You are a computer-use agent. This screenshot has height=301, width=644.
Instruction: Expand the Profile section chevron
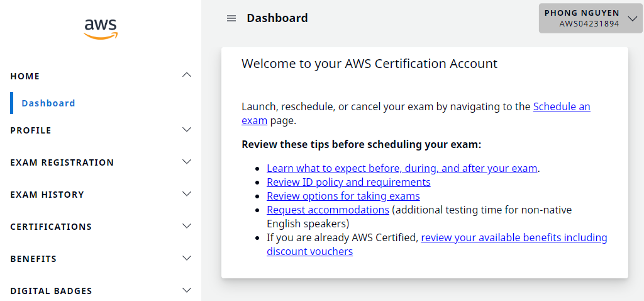pyautogui.click(x=186, y=130)
